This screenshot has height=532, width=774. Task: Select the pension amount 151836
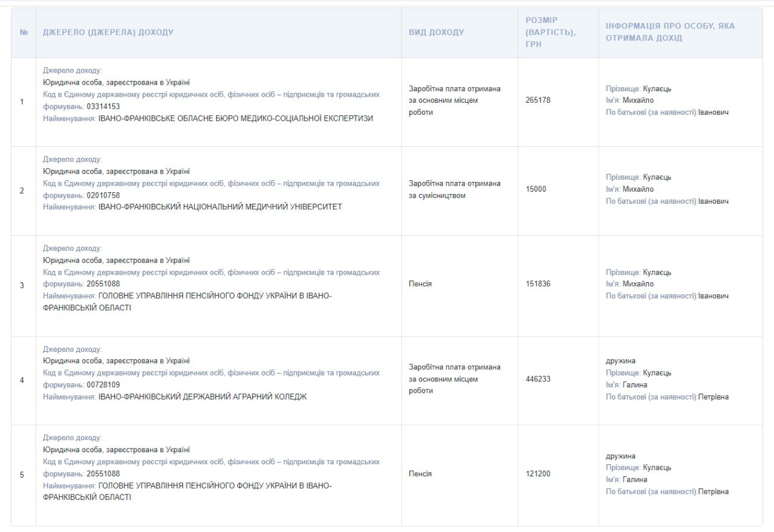click(x=538, y=284)
